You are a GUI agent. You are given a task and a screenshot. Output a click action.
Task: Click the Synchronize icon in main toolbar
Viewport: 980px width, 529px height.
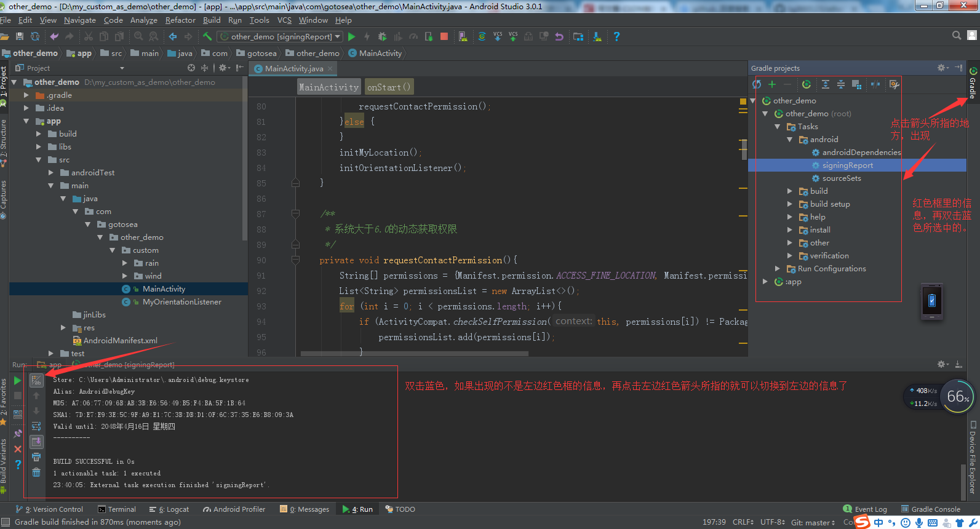click(35, 36)
